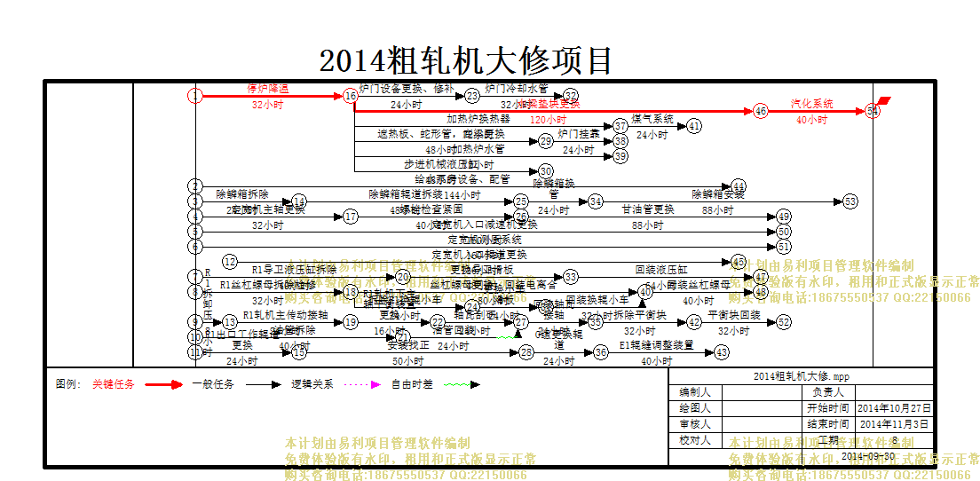Image resolution: width=980 pixels, height=481 pixels.
Task: Select node 41
Action: [694, 126]
